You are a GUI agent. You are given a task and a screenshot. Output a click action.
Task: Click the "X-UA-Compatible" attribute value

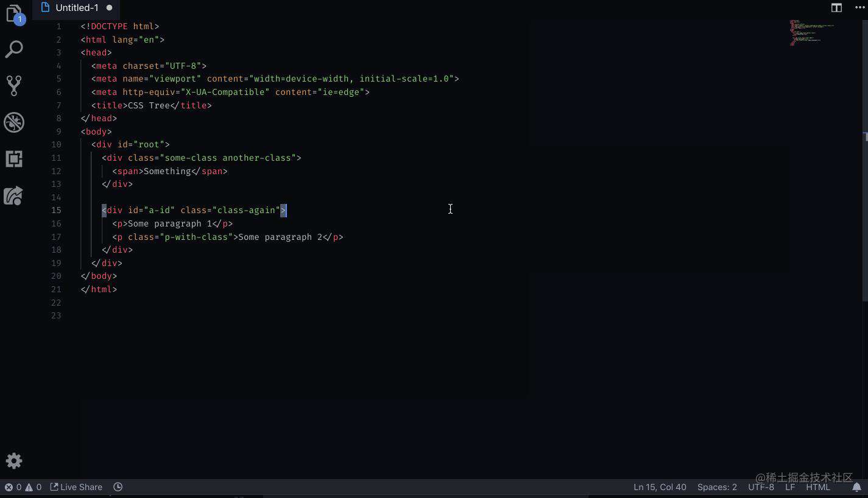click(225, 92)
